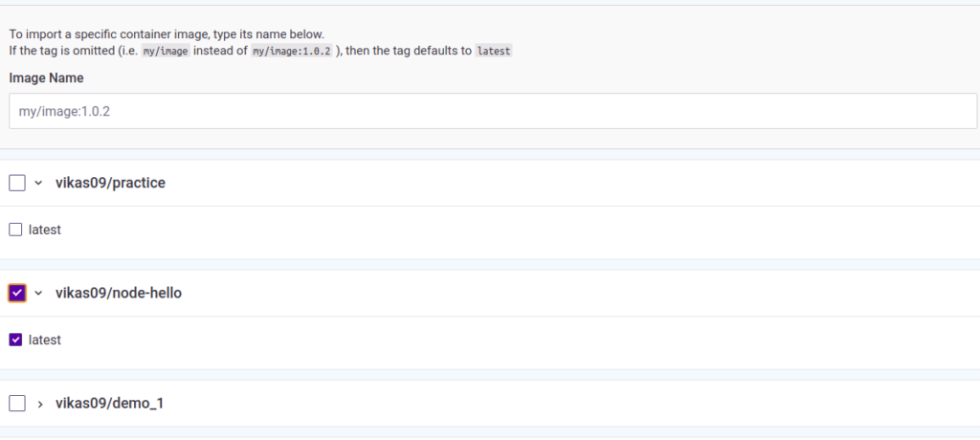Viewport: 980px width, 440px height.
Task: Click the my/image:1.0.2 code snippet in the help text
Action: (292, 50)
